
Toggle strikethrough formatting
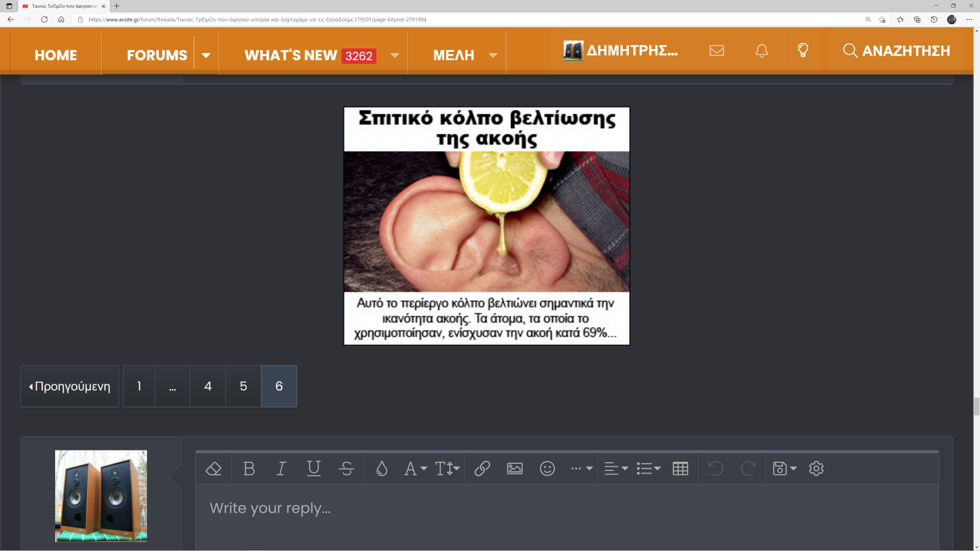(x=346, y=468)
